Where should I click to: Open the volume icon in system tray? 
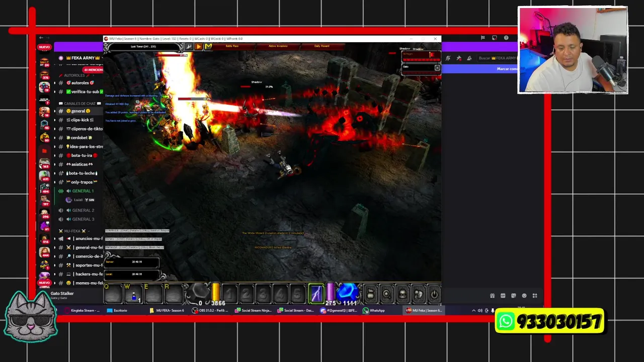tap(480, 311)
